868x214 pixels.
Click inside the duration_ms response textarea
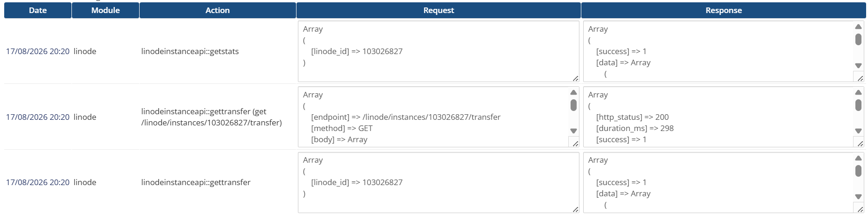[x=718, y=117]
